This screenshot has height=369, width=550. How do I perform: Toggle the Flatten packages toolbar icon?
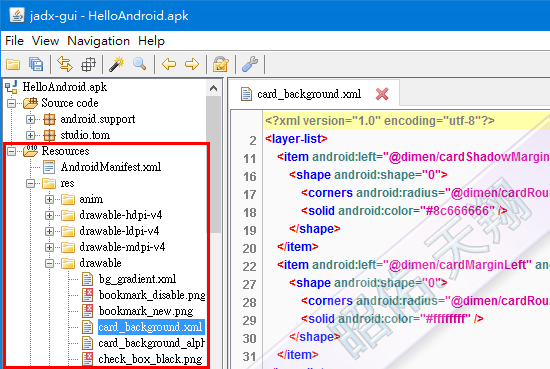click(88, 64)
